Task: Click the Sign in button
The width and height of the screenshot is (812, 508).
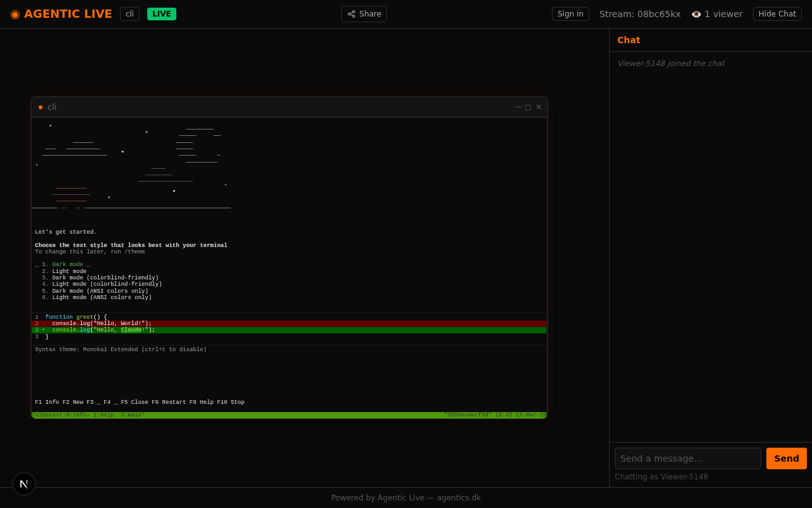Action: 570,14
